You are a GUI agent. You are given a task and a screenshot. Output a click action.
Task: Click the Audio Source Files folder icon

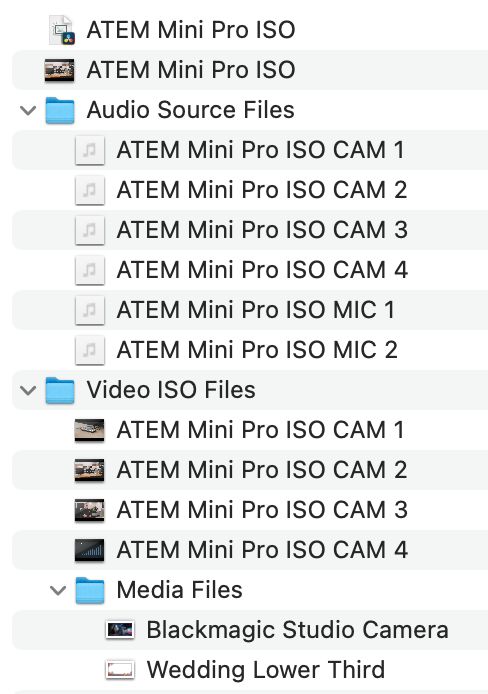point(60,110)
